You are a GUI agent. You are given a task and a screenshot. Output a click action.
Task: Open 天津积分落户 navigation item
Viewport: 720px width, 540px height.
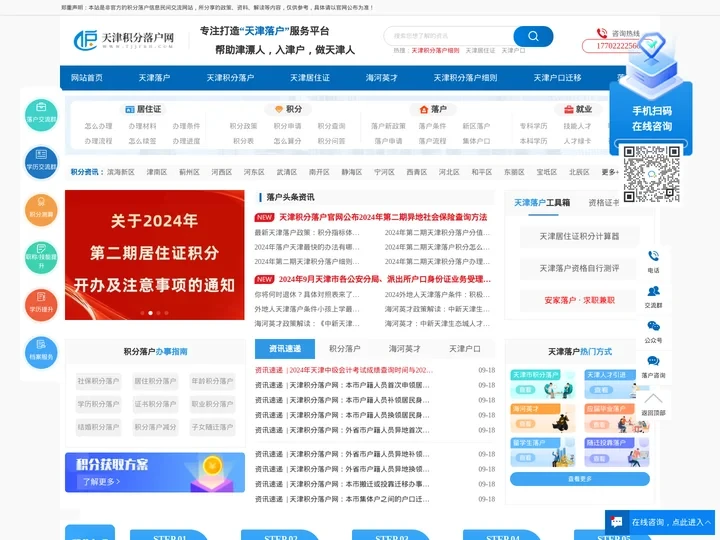230,78
